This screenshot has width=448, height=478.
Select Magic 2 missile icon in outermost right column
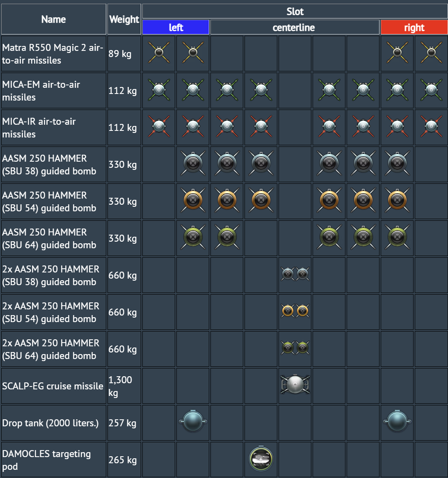pyautogui.click(x=431, y=53)
